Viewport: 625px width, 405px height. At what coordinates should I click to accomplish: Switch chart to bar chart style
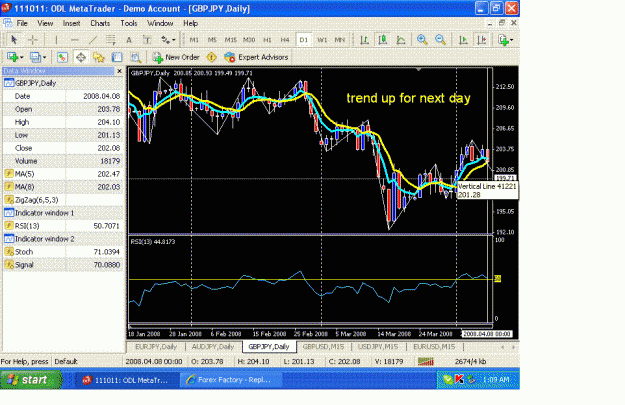[x=364, y=40]
